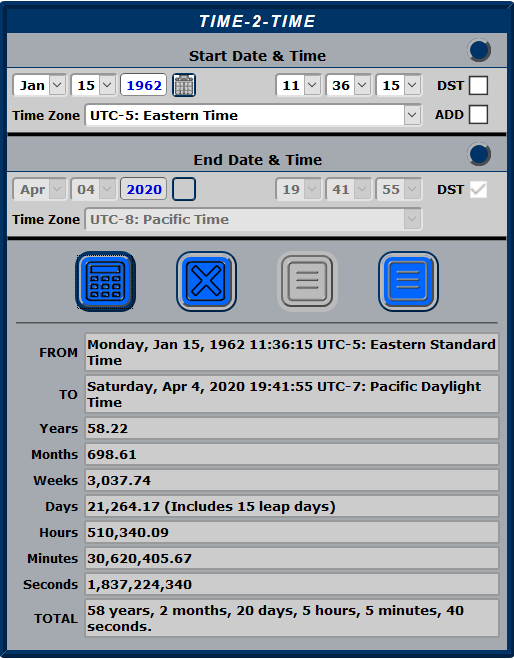
Task: Open the start minutes 36 dropdown
Action: tap(348, 85)
